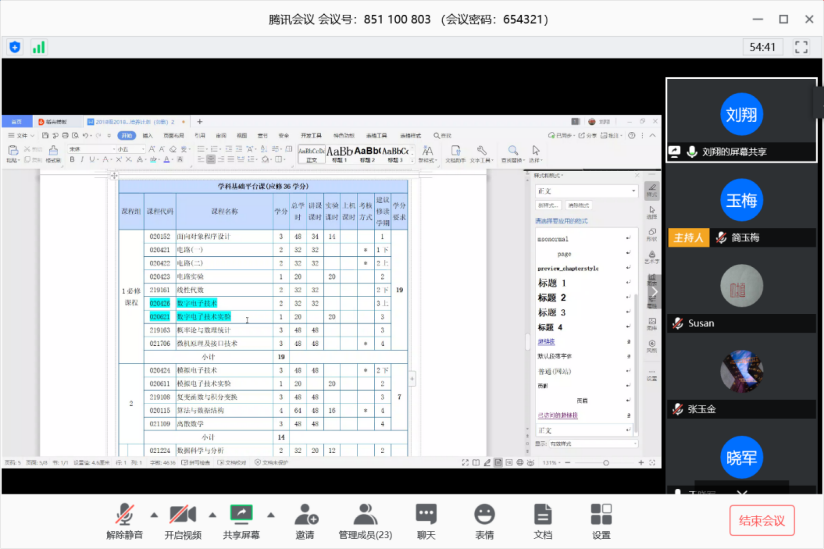Expand share options arrow beside 共享屏幕
824x549 pixels.
coord(270,515)
